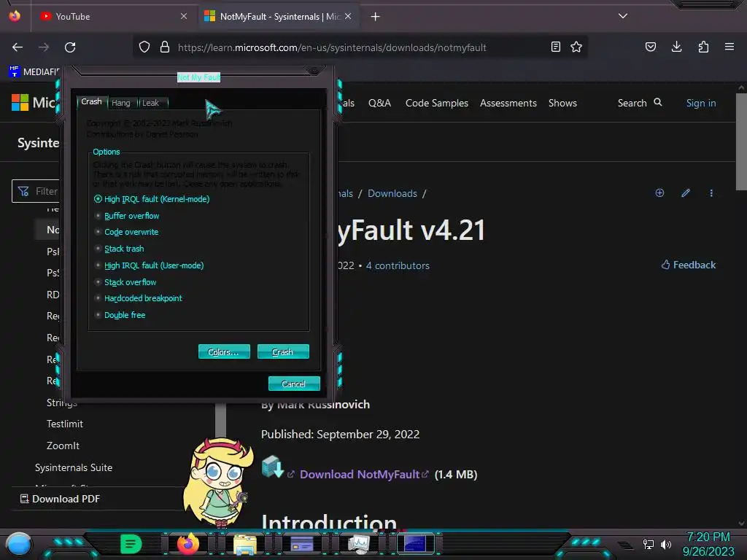Open the Firefox hamburger menu
Image resolution: width=747 pixels, height=560 pixels.
coord(729,47)
